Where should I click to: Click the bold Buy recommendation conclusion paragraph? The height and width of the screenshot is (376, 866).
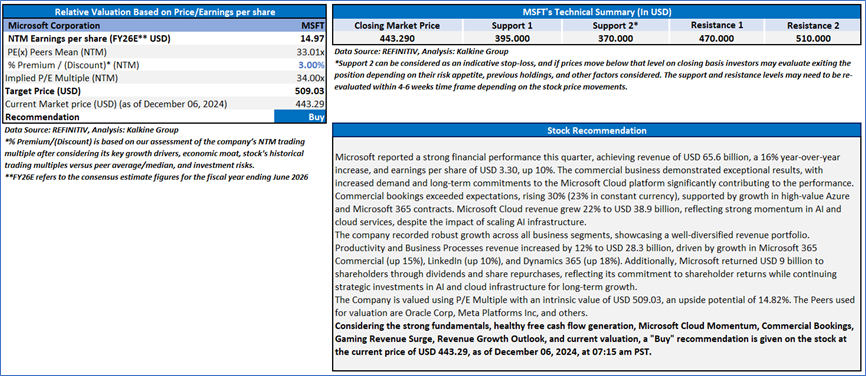click(593, 337)
